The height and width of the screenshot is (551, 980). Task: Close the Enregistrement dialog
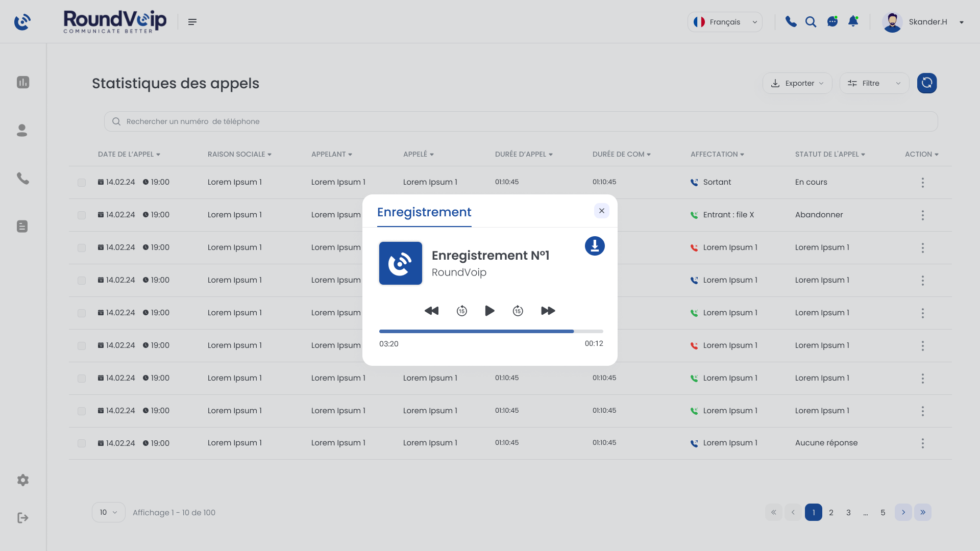tap(602, 211)
